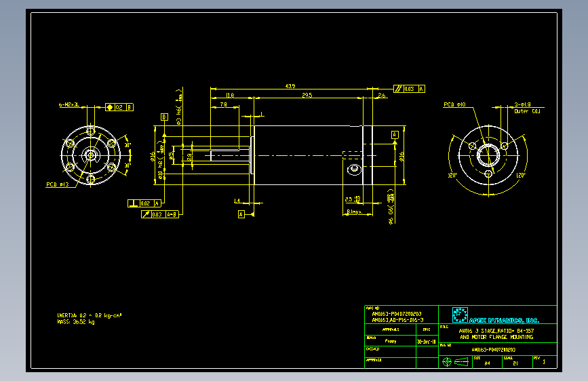
Task: Select the scale value 2:1
Action: [515, 363]
